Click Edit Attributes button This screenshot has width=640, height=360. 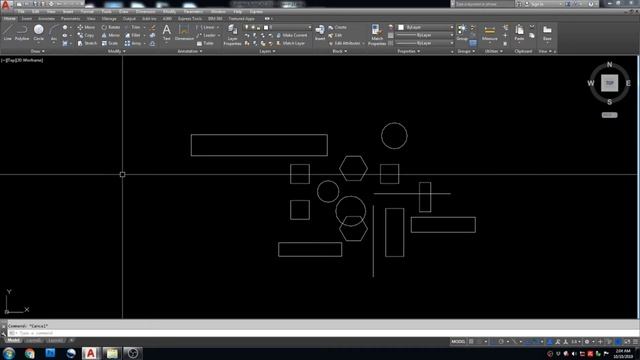[344, 43]
